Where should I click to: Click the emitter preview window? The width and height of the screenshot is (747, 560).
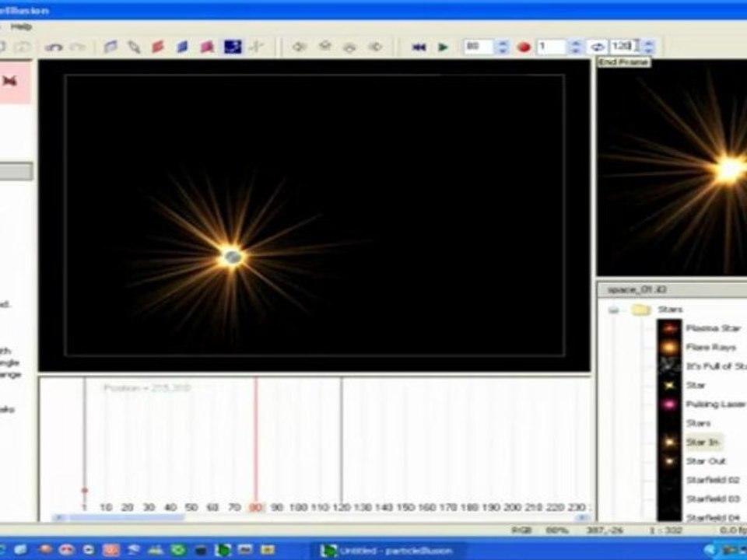pyautogui.click(x=672, y=168)
